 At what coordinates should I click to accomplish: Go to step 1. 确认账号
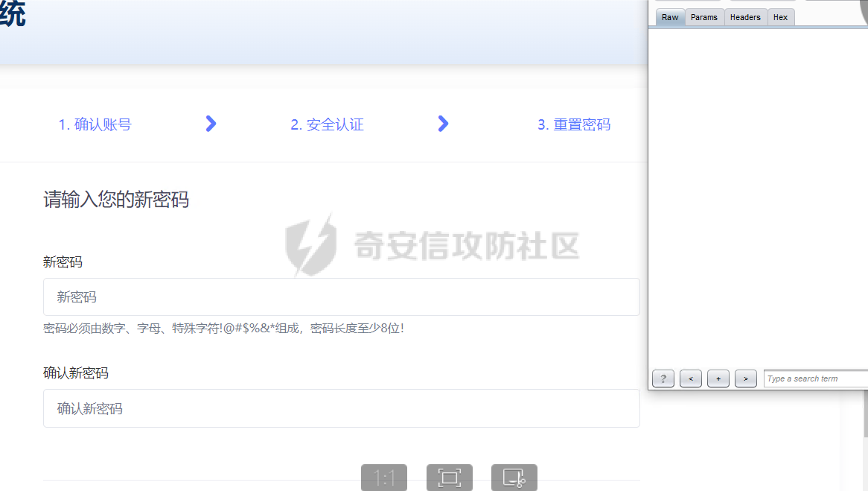coord(95,124)
